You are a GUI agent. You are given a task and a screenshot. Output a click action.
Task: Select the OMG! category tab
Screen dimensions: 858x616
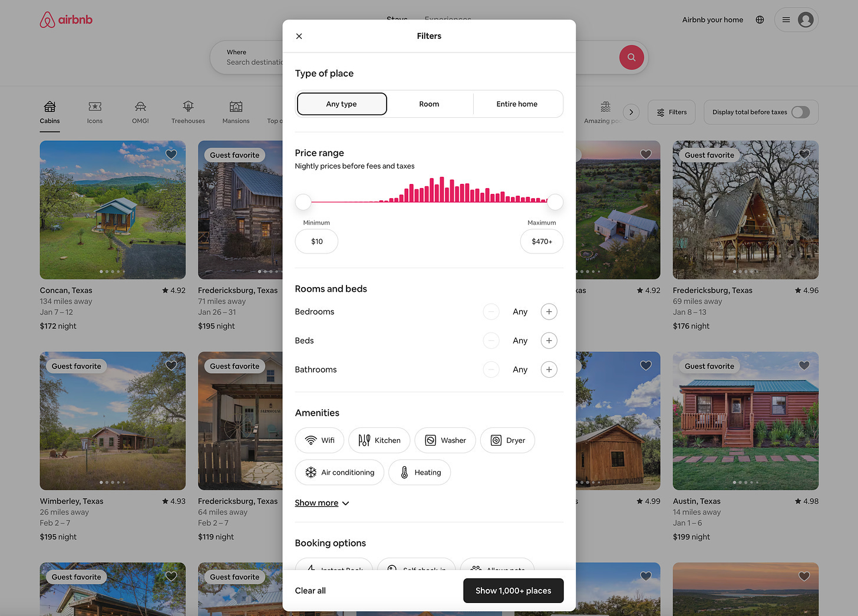[x=140, y=113]
